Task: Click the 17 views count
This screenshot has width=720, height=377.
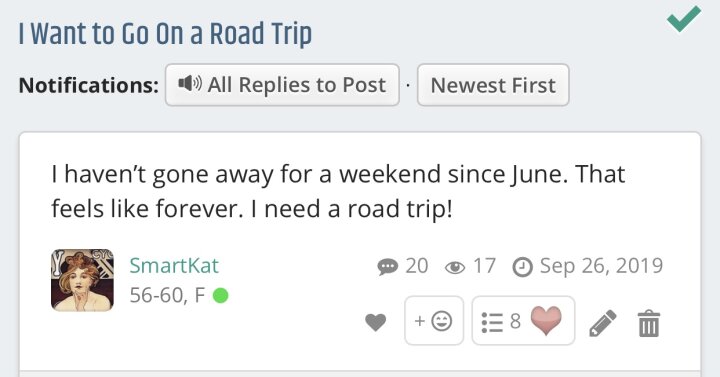Action: (484, 266)
